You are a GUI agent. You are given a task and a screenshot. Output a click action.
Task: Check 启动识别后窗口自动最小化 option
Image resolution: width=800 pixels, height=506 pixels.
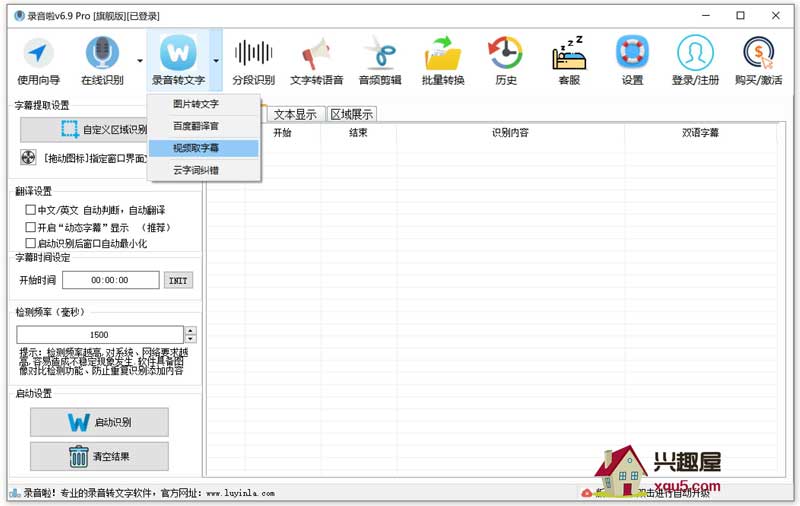click(30, 243)
